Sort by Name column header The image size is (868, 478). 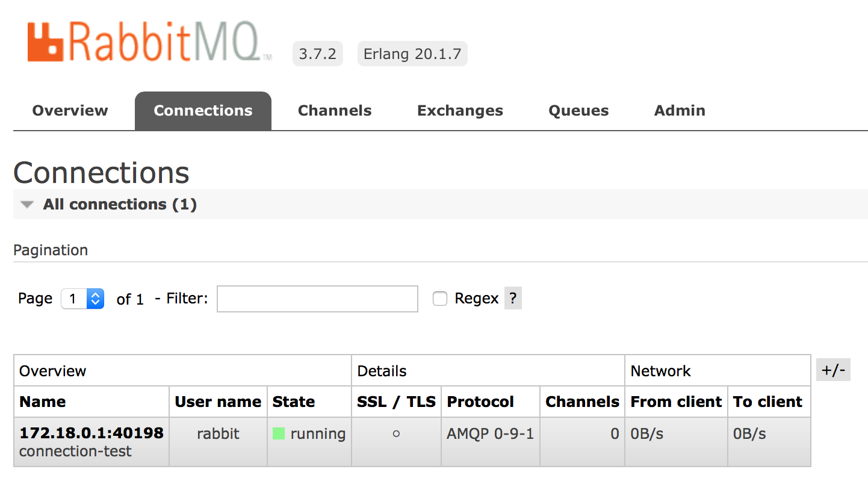point(42,402)
